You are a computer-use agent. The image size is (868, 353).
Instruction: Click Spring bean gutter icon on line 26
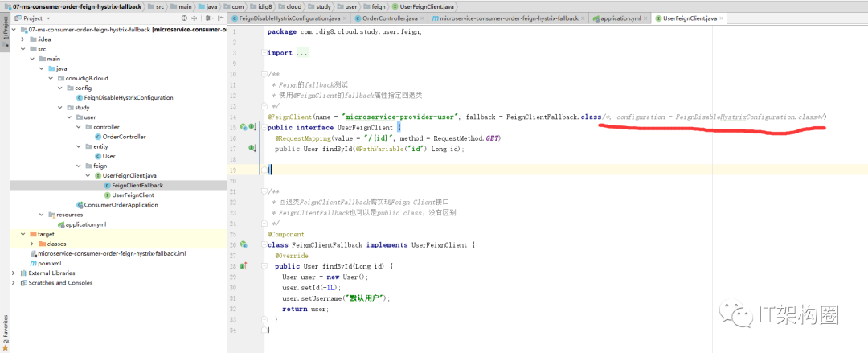click(x=244, y=244)
